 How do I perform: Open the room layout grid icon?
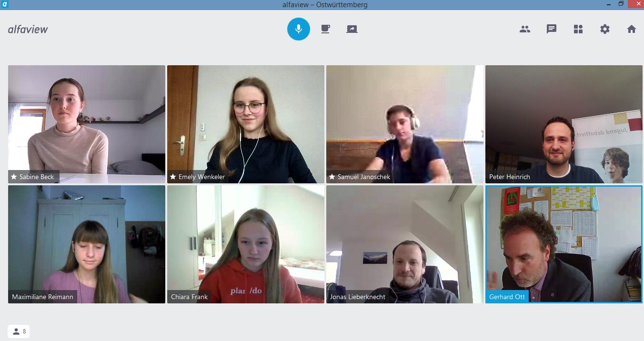point(578,29)
